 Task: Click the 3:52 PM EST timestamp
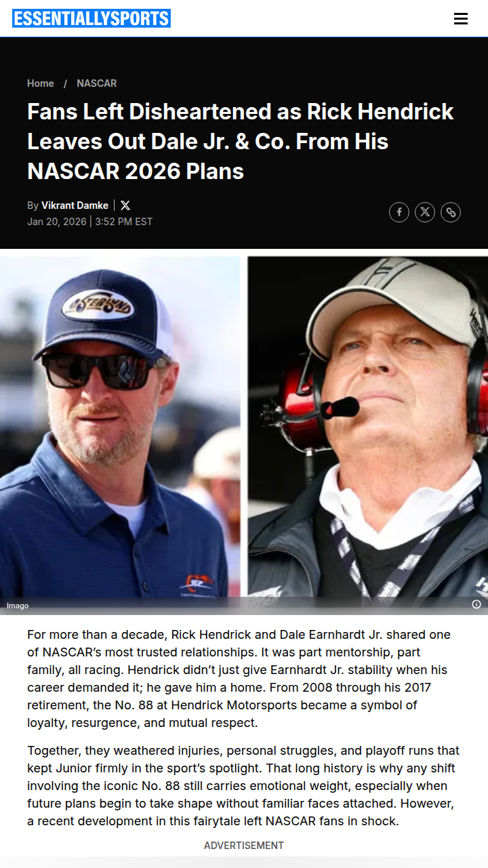pyautogui.click(x=124, y=222)
